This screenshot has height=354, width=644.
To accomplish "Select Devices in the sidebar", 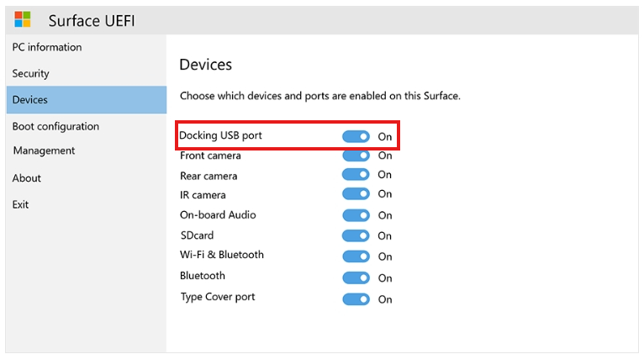I will [x=30, y=100].
